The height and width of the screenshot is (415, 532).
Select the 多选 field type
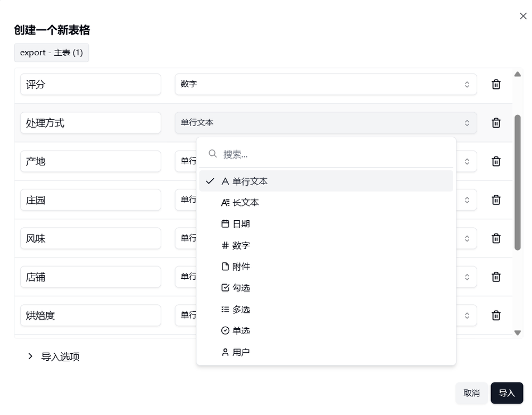click(326, 310)
